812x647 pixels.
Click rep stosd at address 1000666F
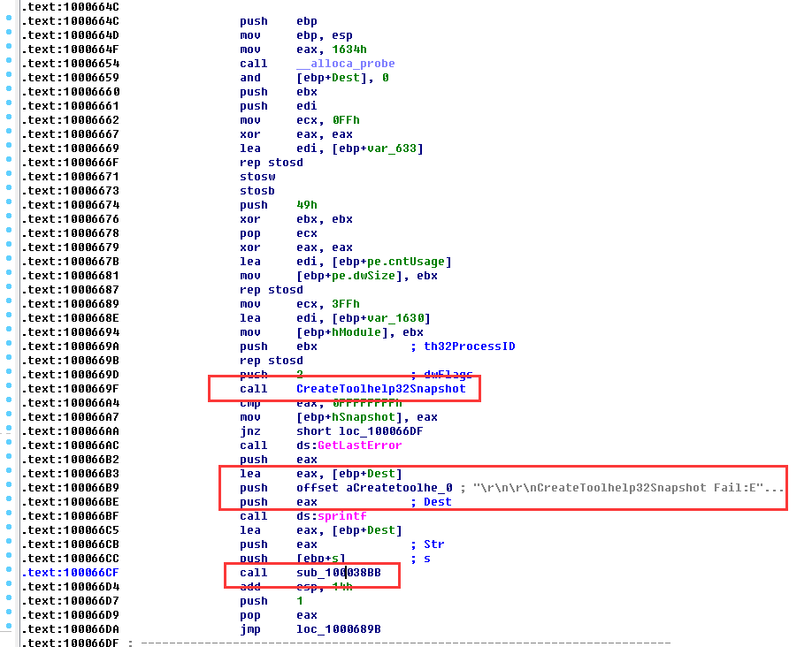point(271,163)
